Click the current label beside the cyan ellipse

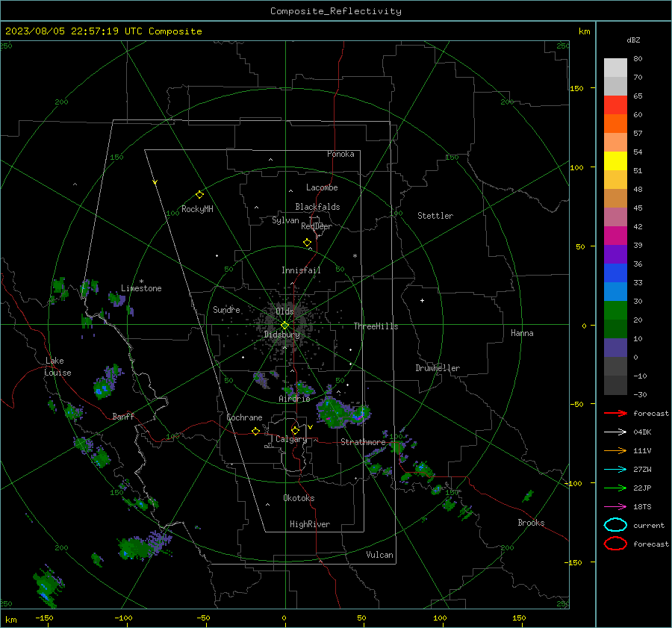[649, 525]
